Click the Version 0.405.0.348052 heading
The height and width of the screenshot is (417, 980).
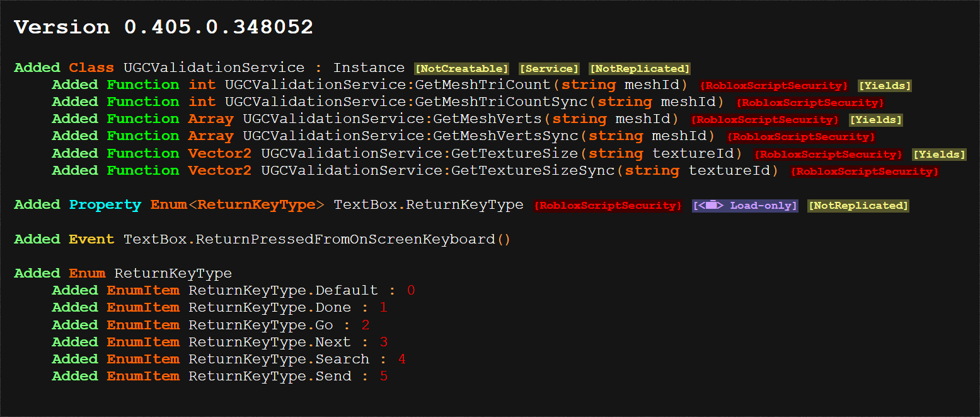coord(164,27)
